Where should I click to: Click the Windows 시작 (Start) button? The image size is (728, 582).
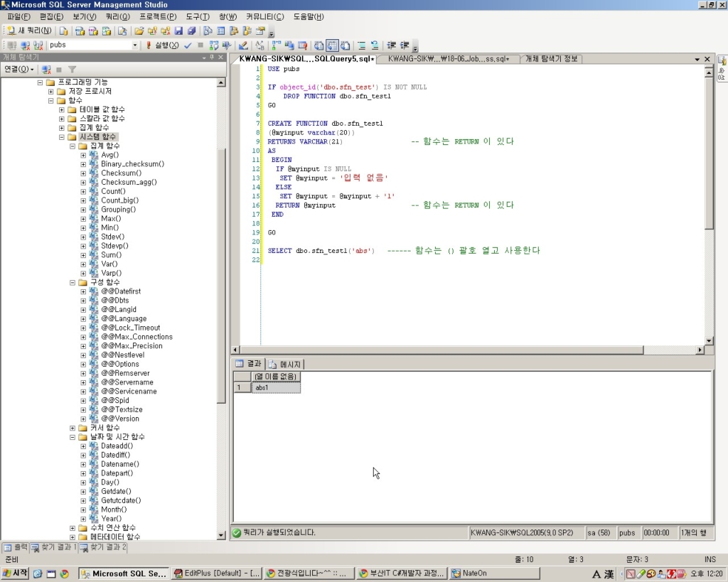point(16,573)
